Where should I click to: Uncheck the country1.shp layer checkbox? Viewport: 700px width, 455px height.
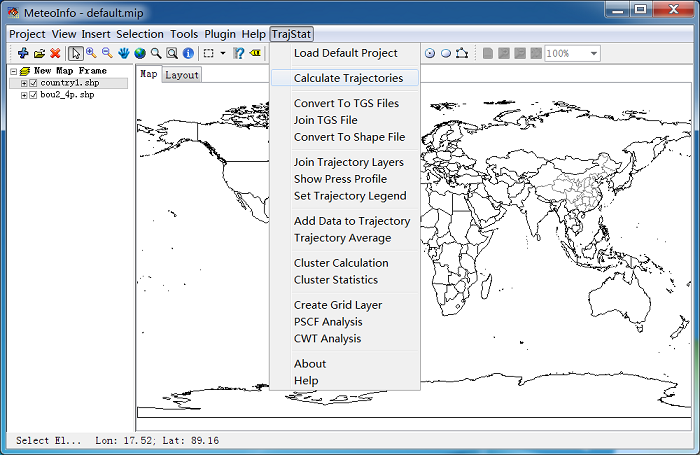coord(33,83)
